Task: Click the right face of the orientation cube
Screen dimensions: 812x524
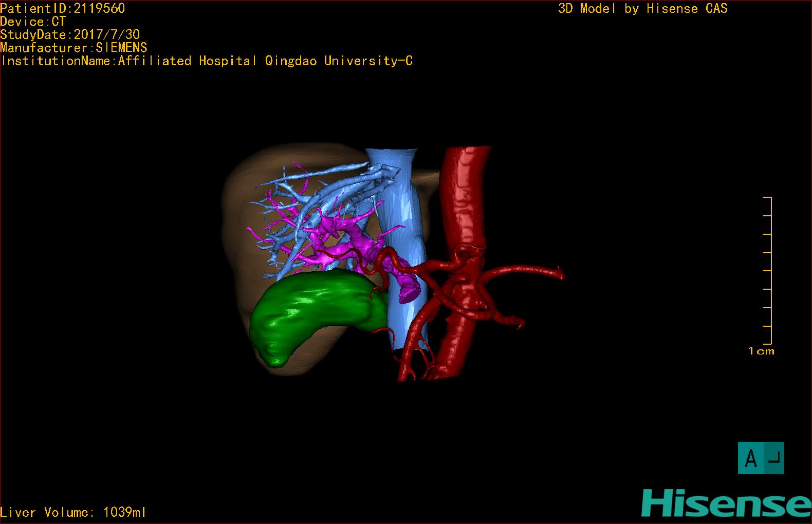Action: (x=773, y=458)
